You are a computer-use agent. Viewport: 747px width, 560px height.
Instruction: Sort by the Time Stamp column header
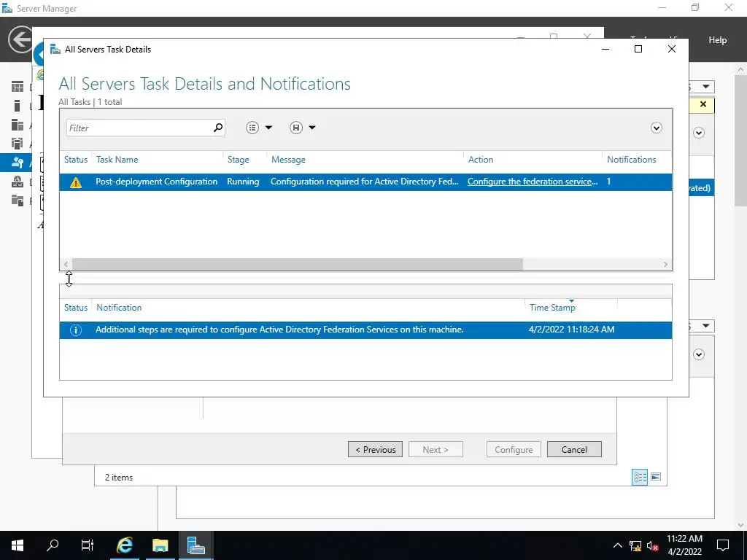tap(553, 308)
